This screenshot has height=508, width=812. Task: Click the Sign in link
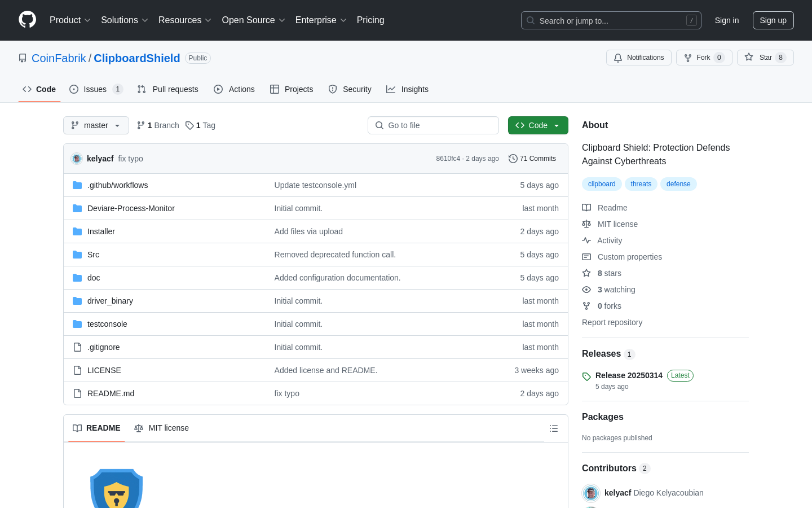pyautogui.click(x=727, y=20)
